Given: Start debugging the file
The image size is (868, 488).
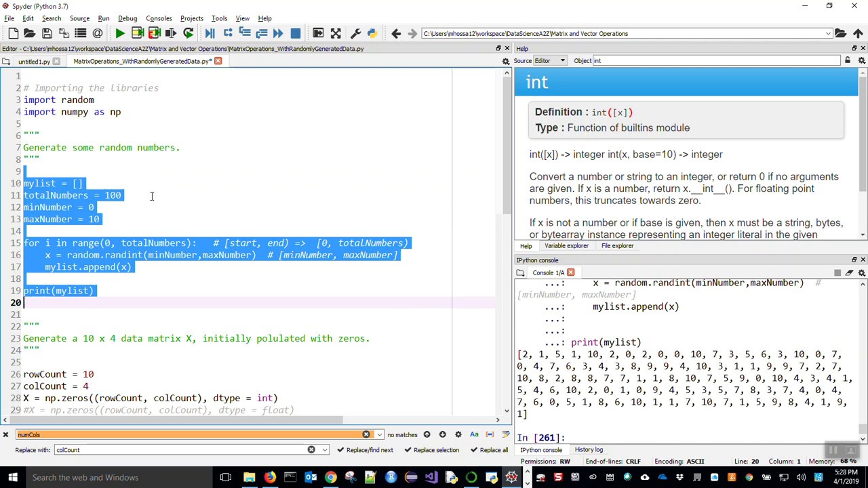Looking at the screenshot, I should click(x=210, y=33).
